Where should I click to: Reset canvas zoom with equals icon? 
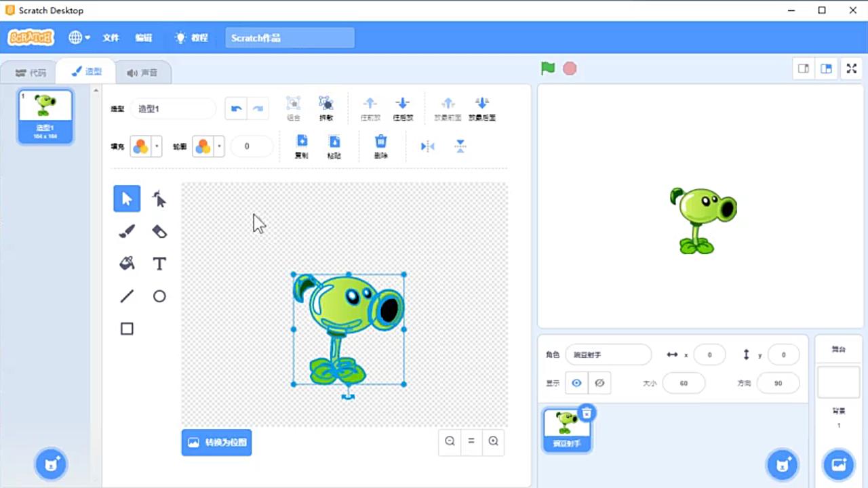pos(471,441)
